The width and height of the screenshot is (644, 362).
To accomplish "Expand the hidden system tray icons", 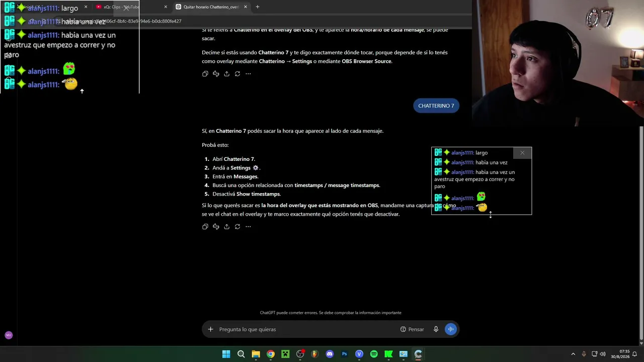I will [x=573, y=354].
